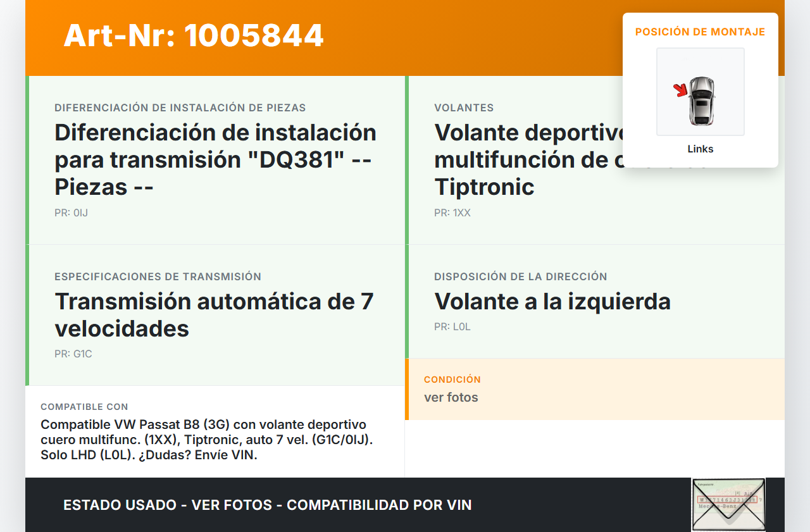Click the PR: G1C code
This screenshot has height=532, width=810.
click(x=73, y=354)
